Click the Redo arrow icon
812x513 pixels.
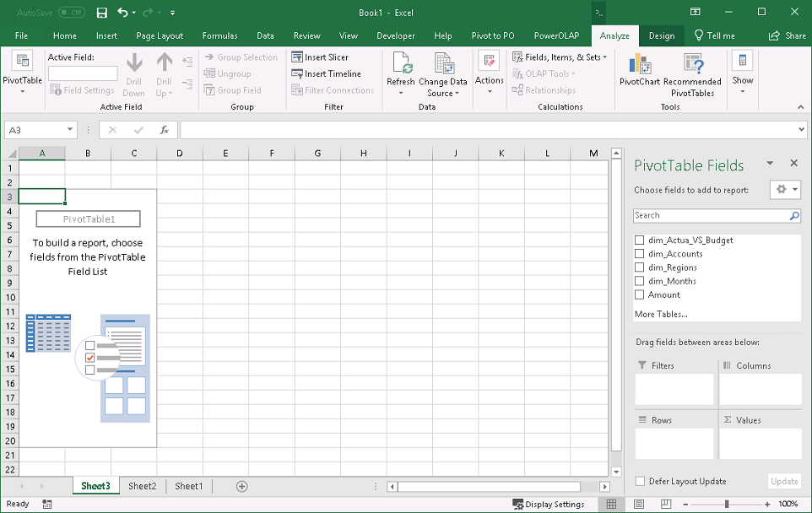click(x=148, y=13)
